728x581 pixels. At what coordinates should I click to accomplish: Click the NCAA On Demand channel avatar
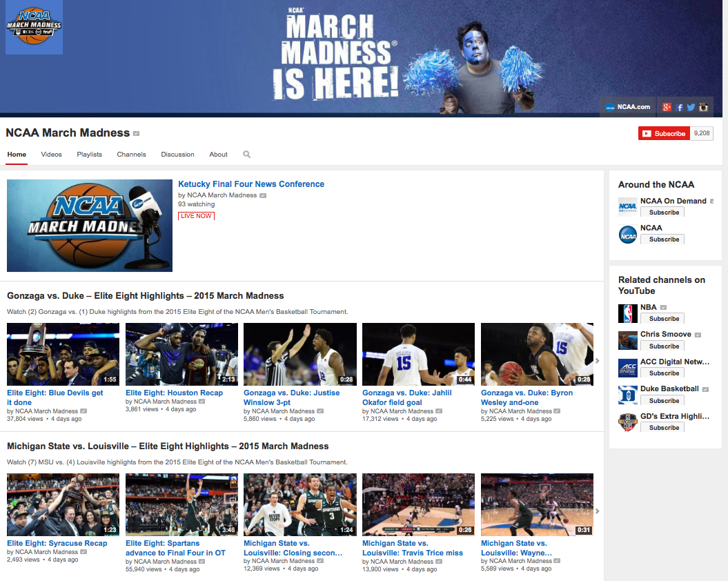click(x=628, y=207)
